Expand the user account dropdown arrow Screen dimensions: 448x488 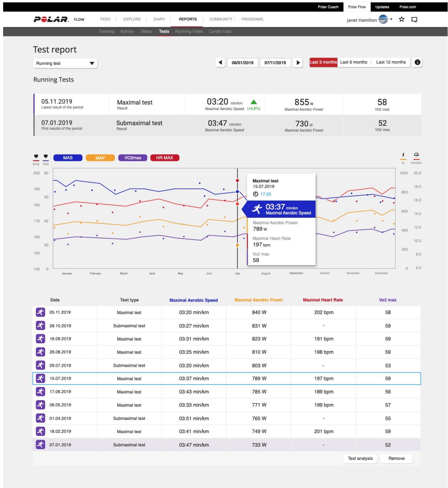click(x=391, y=19)
